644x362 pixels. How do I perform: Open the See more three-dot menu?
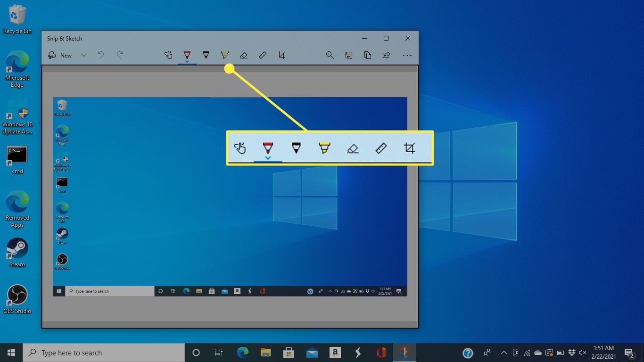[407, 56]
